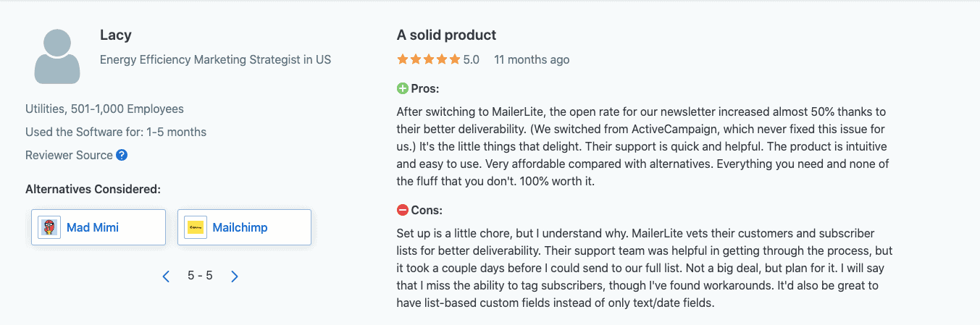Go to next alternatives with right chevron
Screen dimensions: 980x325
234,277
